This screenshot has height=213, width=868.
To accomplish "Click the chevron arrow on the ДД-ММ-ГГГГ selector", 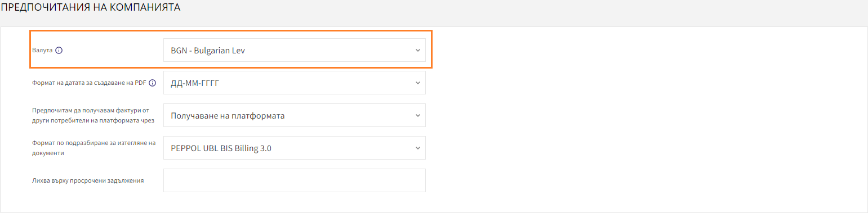I will pyautogui.click(x=417, y=83).
